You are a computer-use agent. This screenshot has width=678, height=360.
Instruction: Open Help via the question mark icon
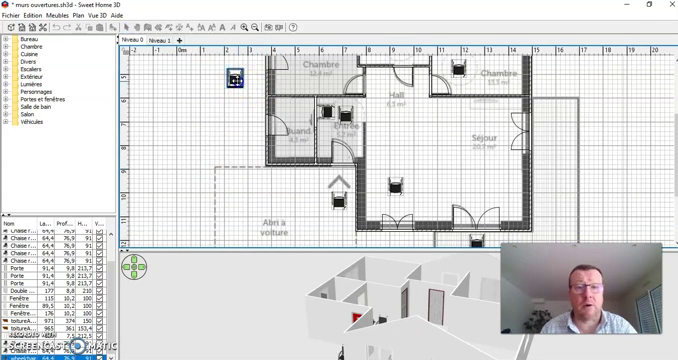point(293,27)
